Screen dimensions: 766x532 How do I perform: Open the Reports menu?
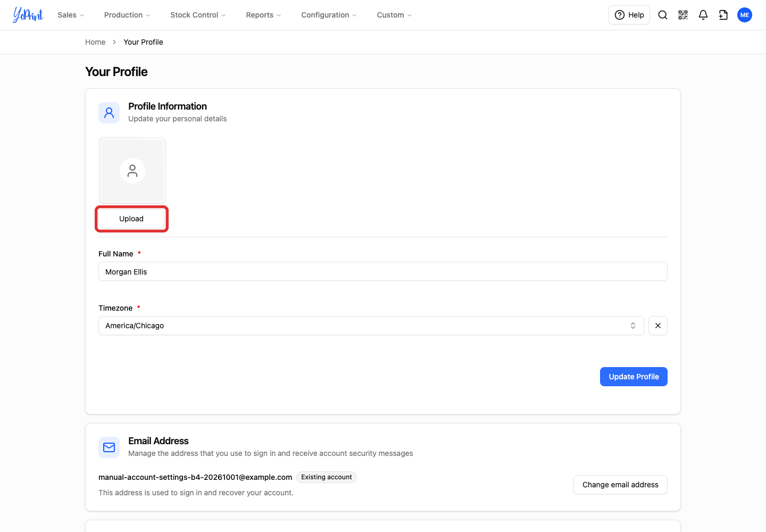click(x=263, y=15)
